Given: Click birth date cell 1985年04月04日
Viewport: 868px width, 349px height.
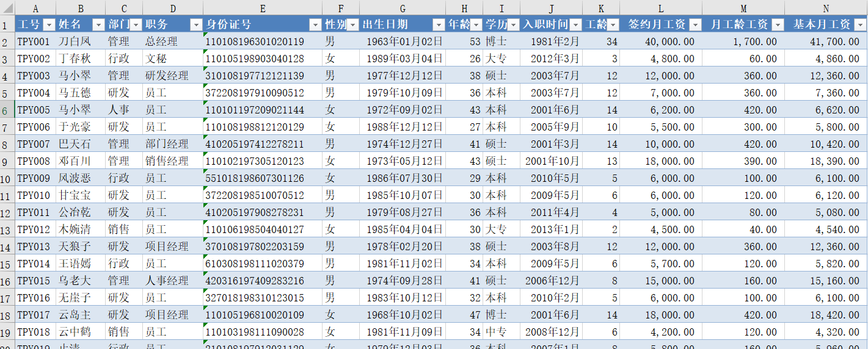Looking at the screenshot, I should click(403, 230).
